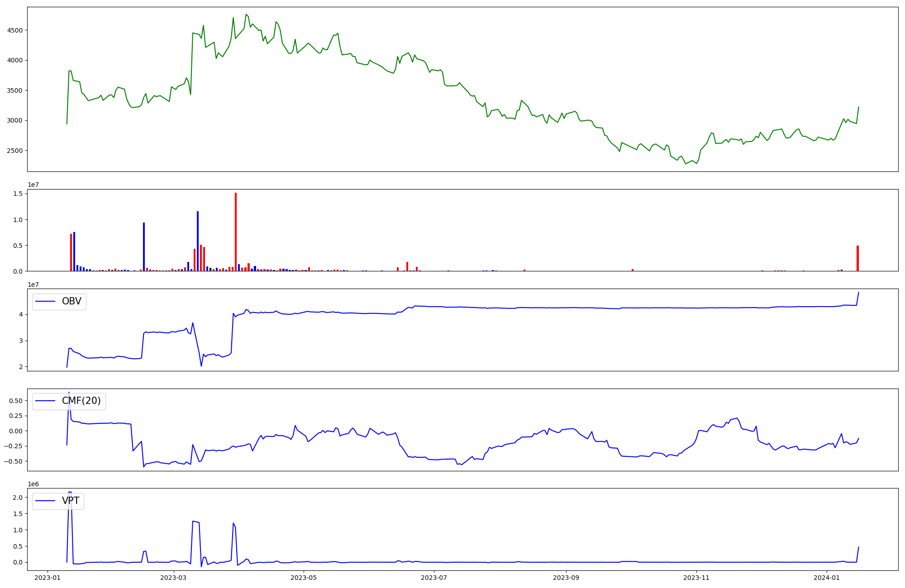Click the 0.50 tick on CMF axis

[x=15, y=401]
